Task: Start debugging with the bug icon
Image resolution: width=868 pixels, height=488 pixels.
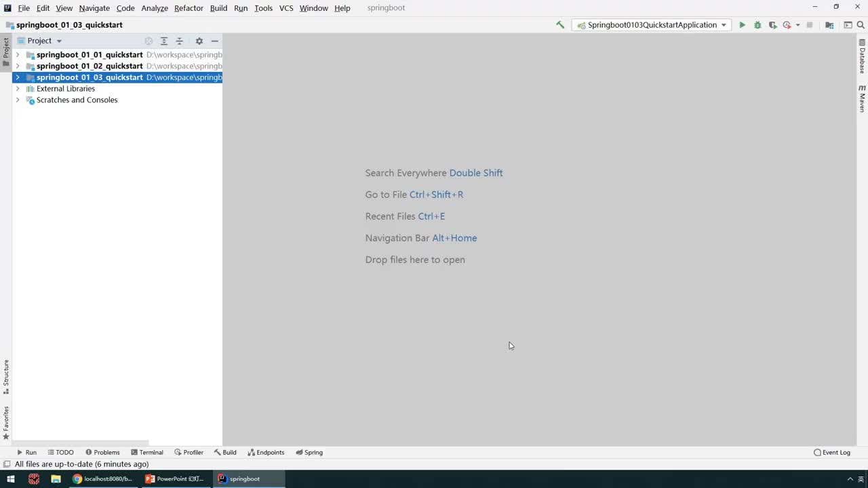Action: [x=757, y=25]
